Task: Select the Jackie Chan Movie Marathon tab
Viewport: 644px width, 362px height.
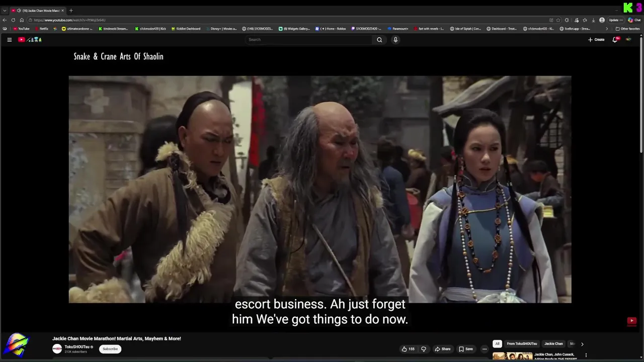Action: (38, 11)
